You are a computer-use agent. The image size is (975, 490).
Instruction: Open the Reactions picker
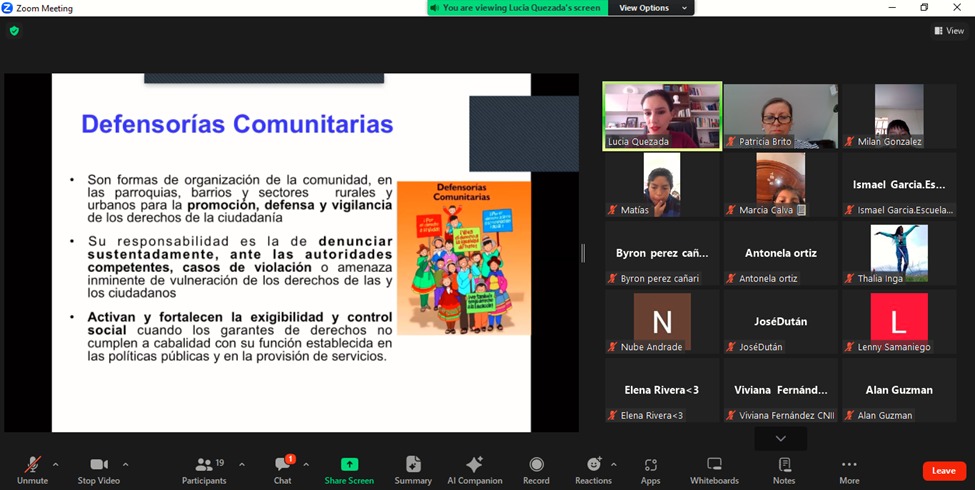593,469
